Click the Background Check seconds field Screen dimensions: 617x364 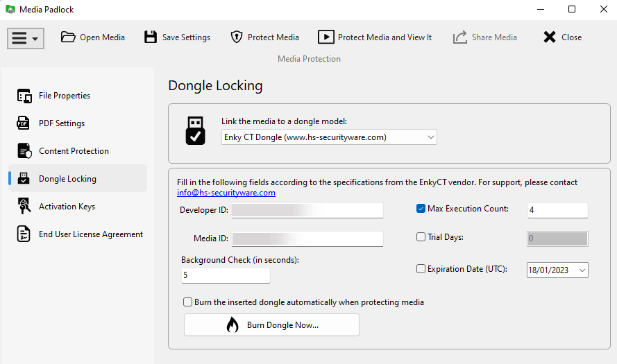226,275
